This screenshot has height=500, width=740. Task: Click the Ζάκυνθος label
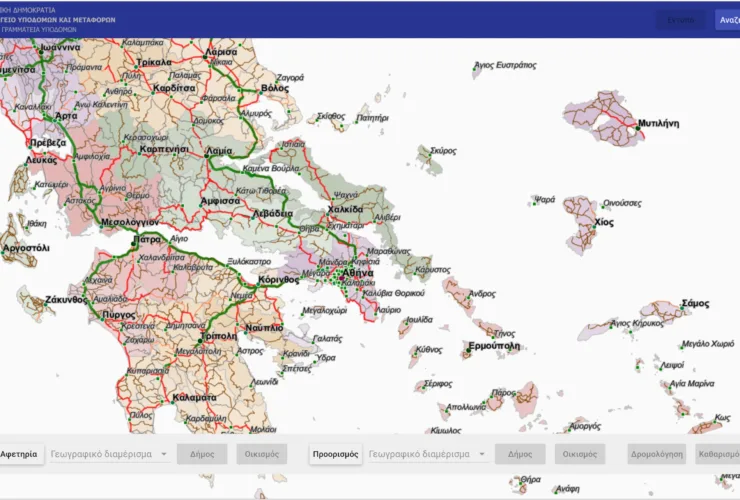(67, 299)
